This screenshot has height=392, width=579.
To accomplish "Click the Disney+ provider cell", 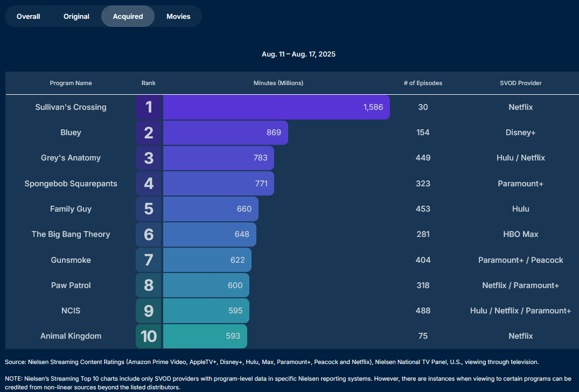I will pyautogui.click(x=521, y=132).
